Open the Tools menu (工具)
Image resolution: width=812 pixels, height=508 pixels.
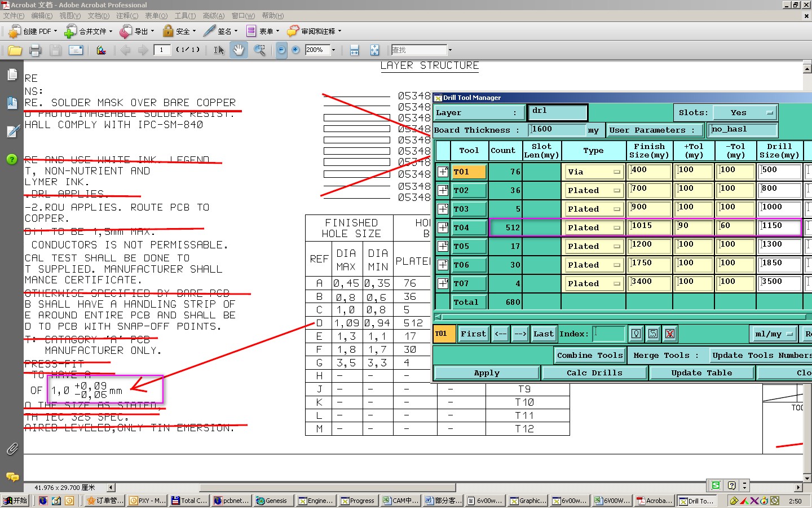(185, 16)
